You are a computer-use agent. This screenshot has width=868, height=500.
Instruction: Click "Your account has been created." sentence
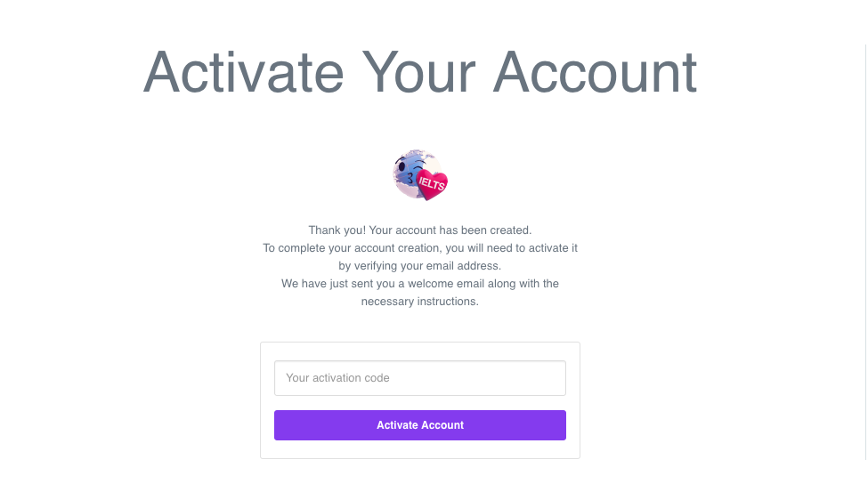(450, 230)
